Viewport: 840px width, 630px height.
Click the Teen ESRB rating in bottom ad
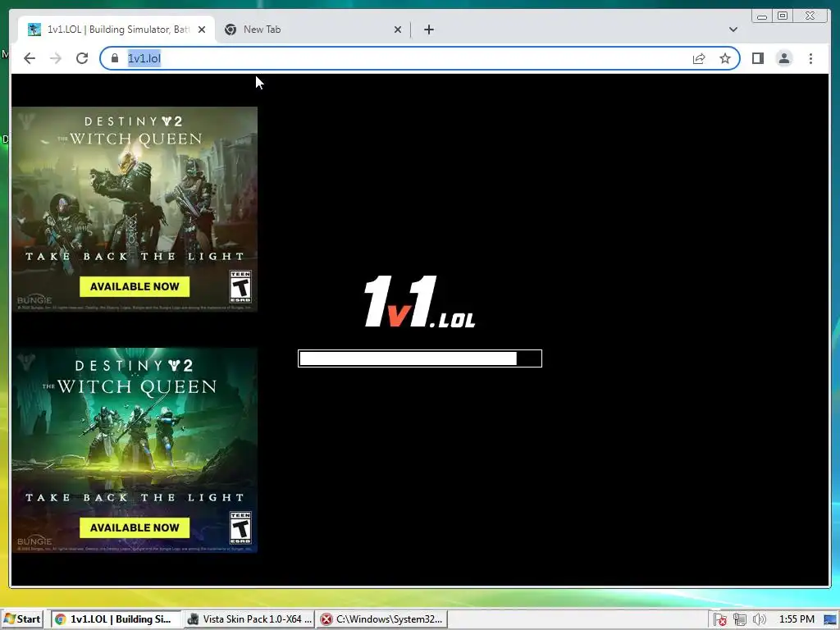[x=240, y=527]
